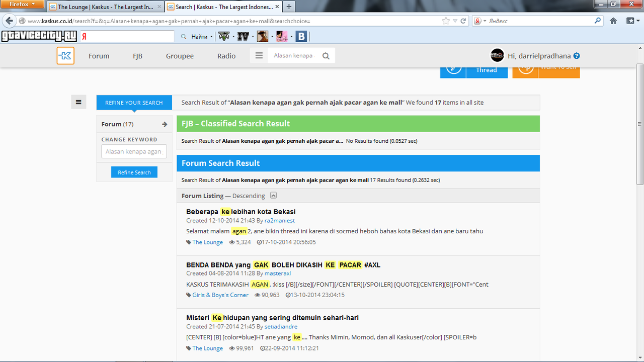Screen dimensions: 644x362
Task: Click the browser back arrow button
Action: [x=9, y=21]
